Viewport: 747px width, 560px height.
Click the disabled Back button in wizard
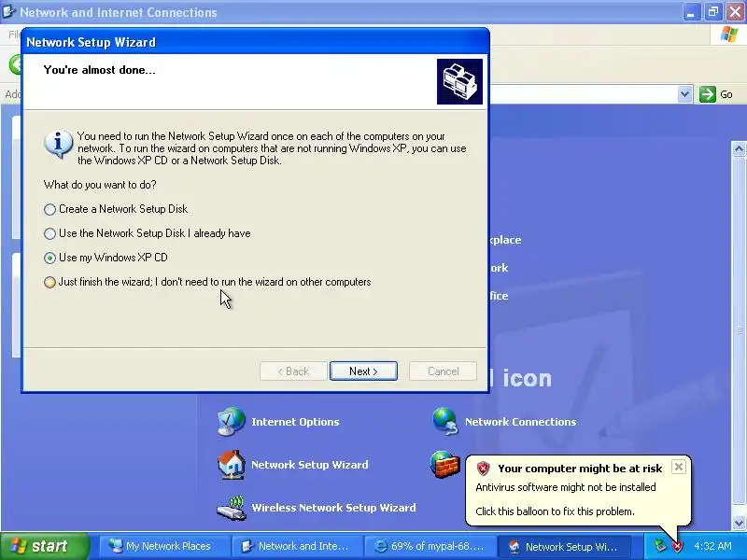(293, 371)
